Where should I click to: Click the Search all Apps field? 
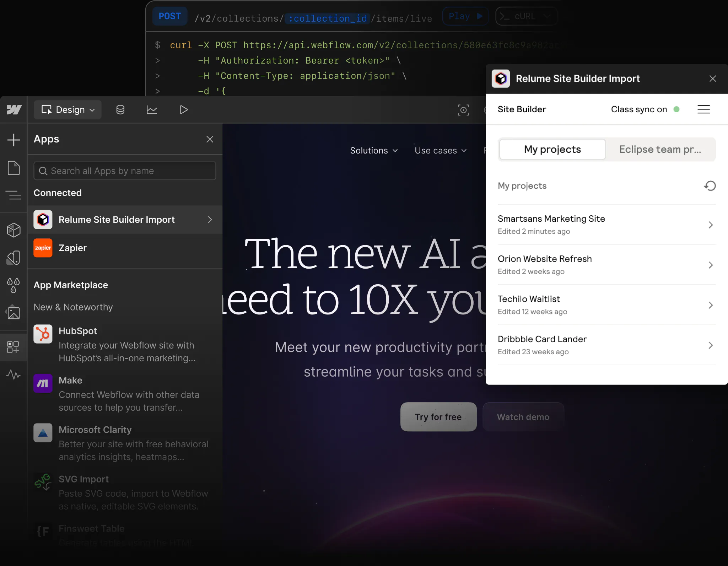125,171
